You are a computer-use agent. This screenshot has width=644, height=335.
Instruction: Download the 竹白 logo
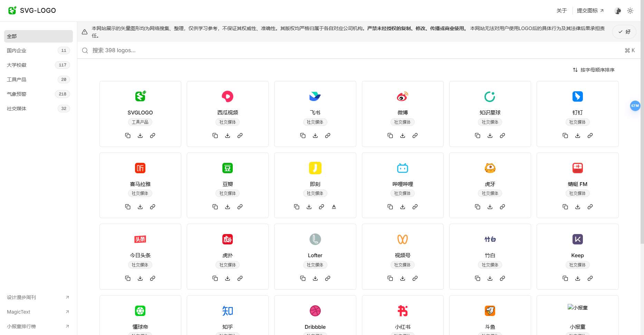coord(490,278)
